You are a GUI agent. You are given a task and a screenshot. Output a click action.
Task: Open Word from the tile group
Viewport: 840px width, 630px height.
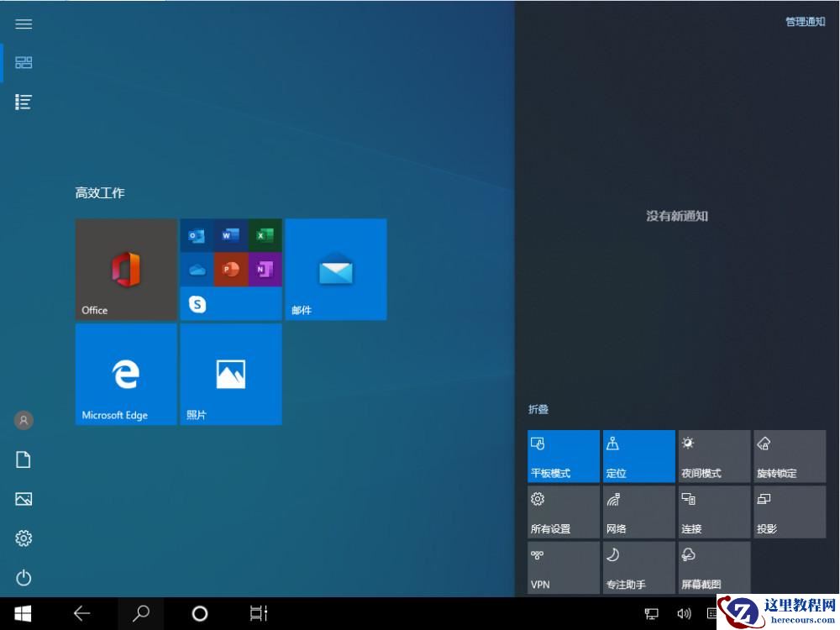click(x=230, y=235)
